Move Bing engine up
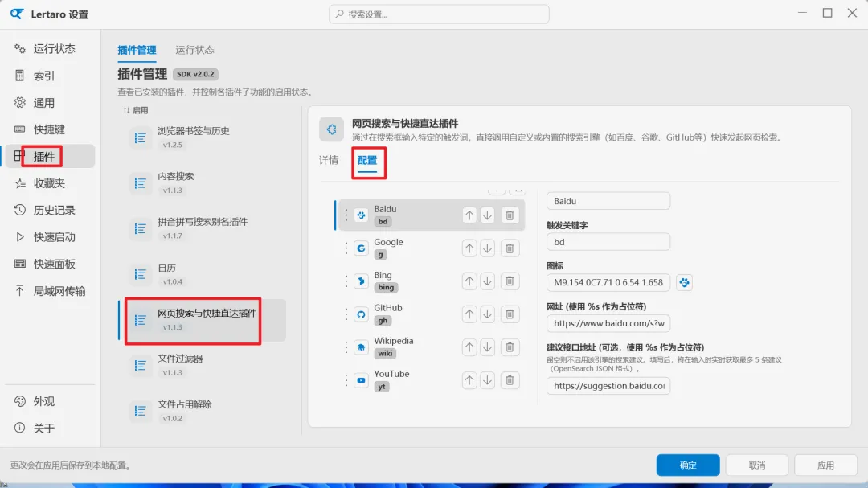This screenshot has width=868, height=488. [469, 281]
